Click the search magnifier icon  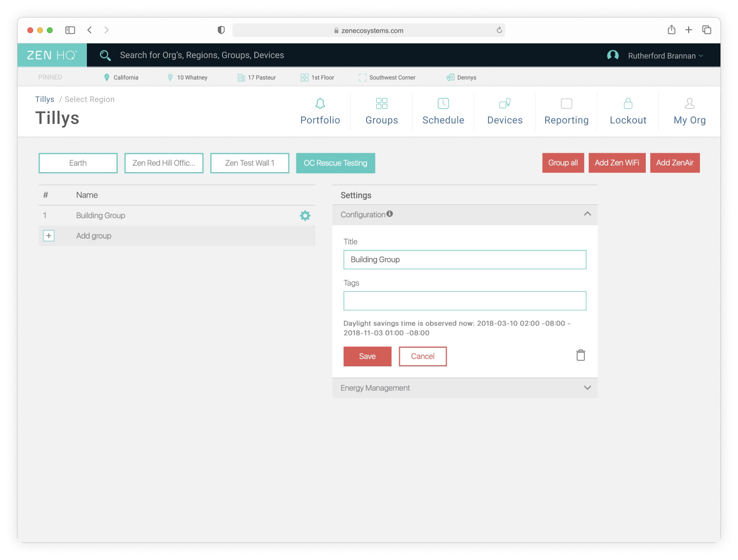[105, 55]
